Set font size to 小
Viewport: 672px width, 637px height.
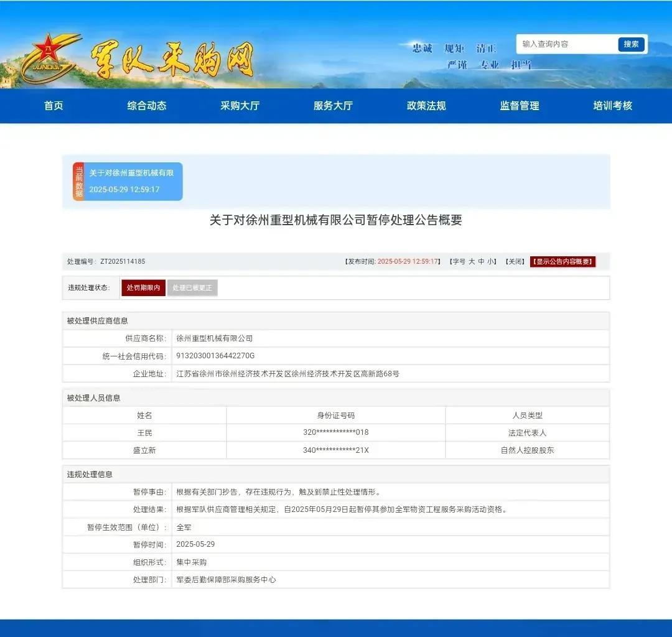coord(490,261)
